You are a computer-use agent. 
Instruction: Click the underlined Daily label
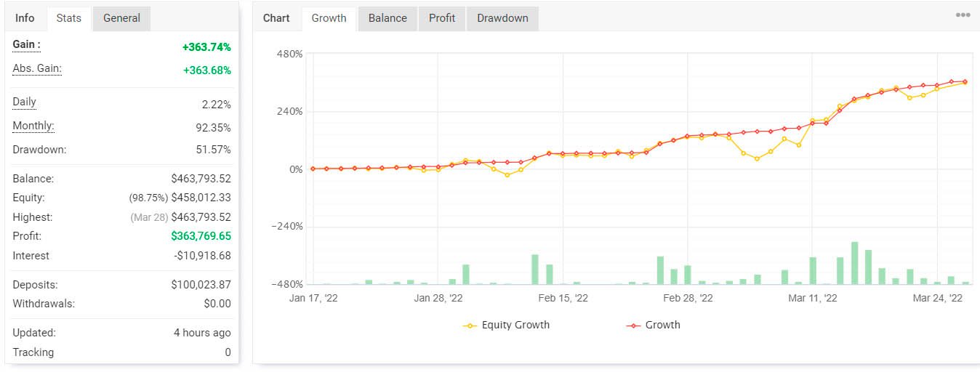(x=24, y=102)
